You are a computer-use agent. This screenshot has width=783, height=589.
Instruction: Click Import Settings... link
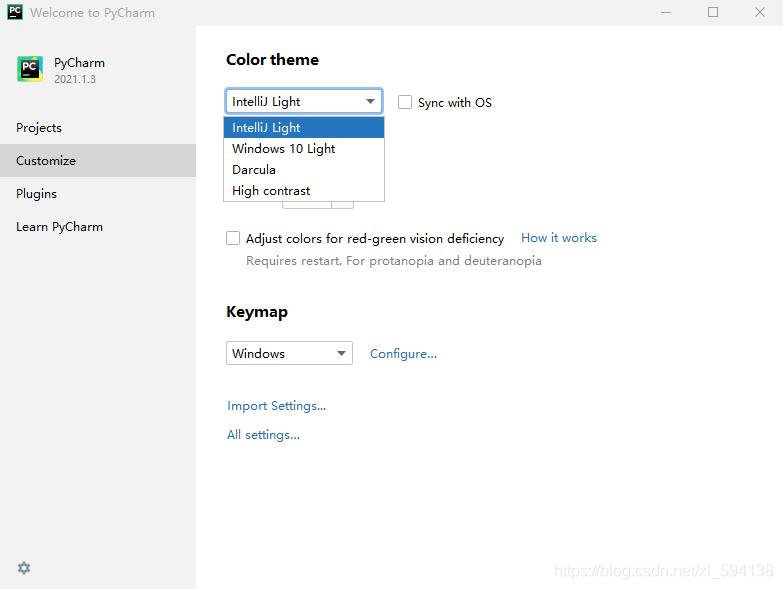(277, 406)
